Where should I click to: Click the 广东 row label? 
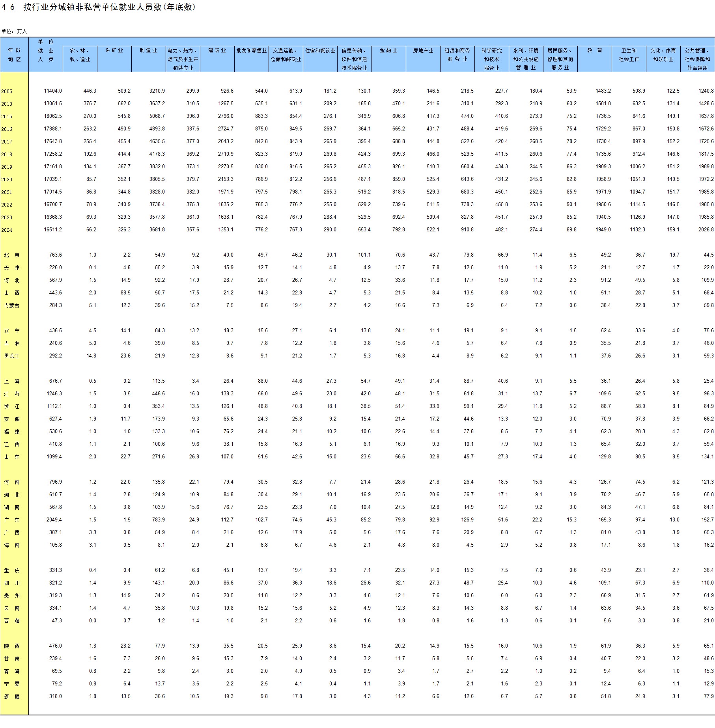click(x=12, y=520)
